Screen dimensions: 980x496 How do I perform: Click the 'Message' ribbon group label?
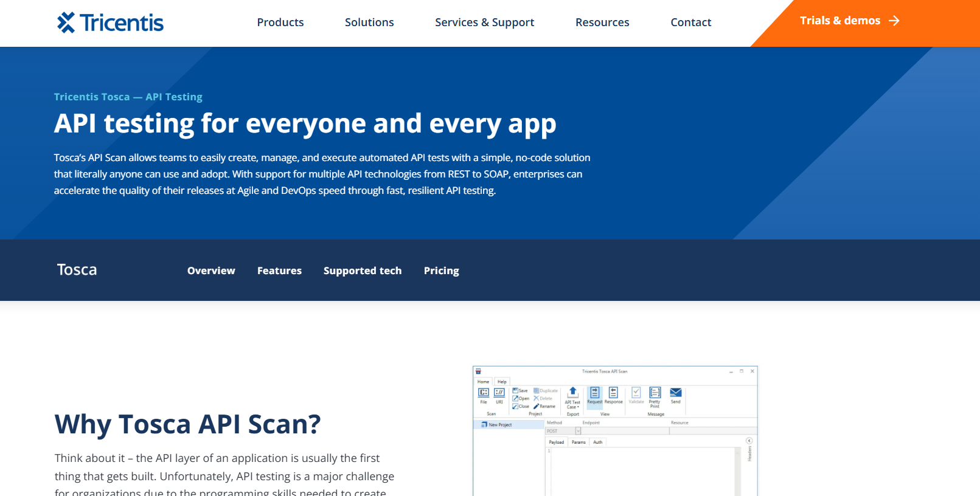pyautogui.click(x=656, y=414)
